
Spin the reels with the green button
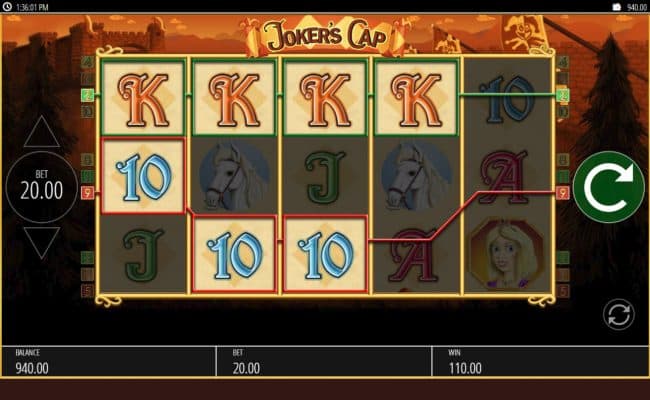click(609, 187)
